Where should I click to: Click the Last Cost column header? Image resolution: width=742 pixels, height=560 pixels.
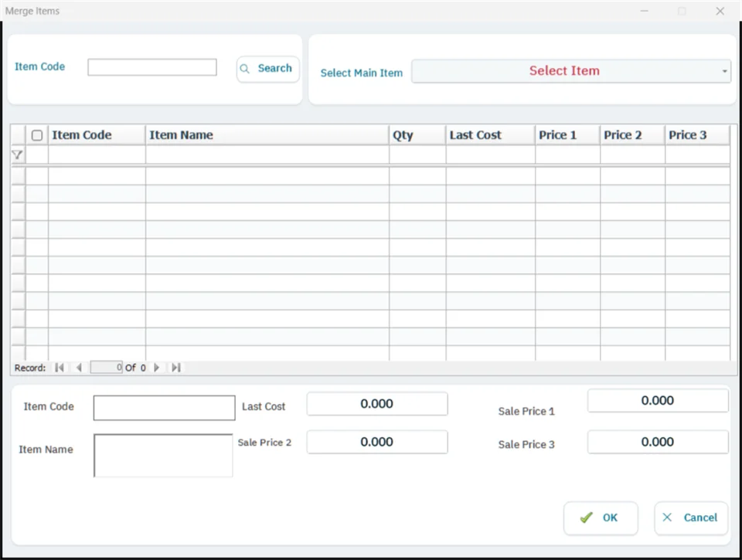click(490, 135)
